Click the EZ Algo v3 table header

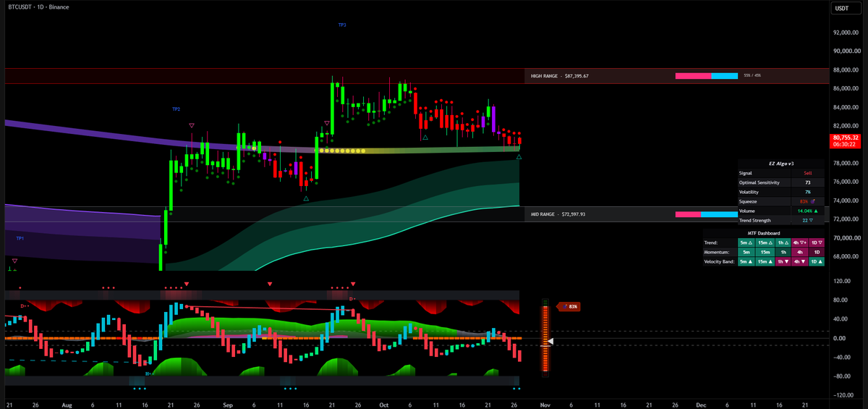pos(780,164)
